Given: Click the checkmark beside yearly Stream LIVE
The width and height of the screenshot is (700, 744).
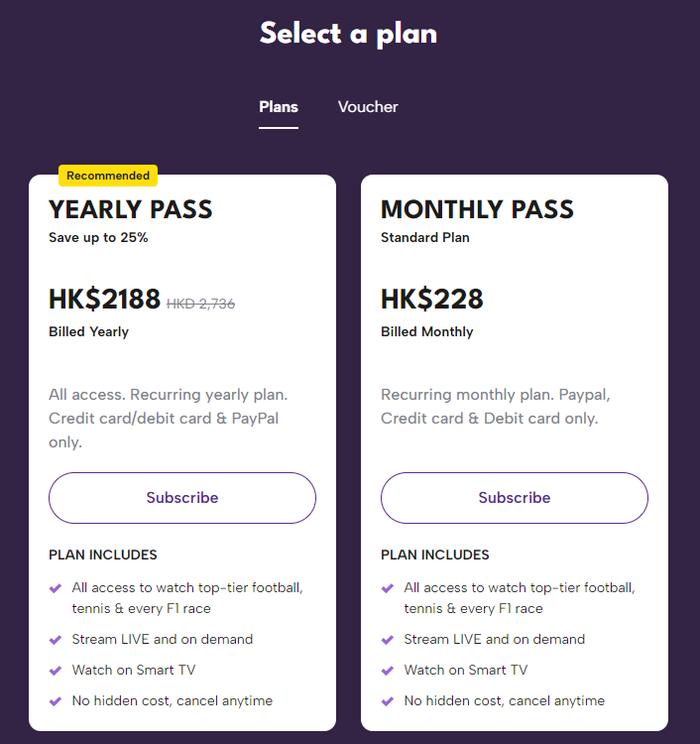Looking at the screenshot, I should click(56, 640).
